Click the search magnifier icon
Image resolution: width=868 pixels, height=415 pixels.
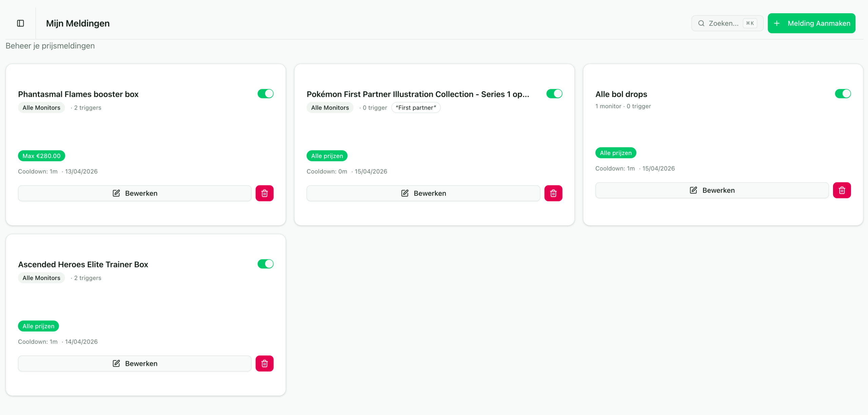(701, 23)
